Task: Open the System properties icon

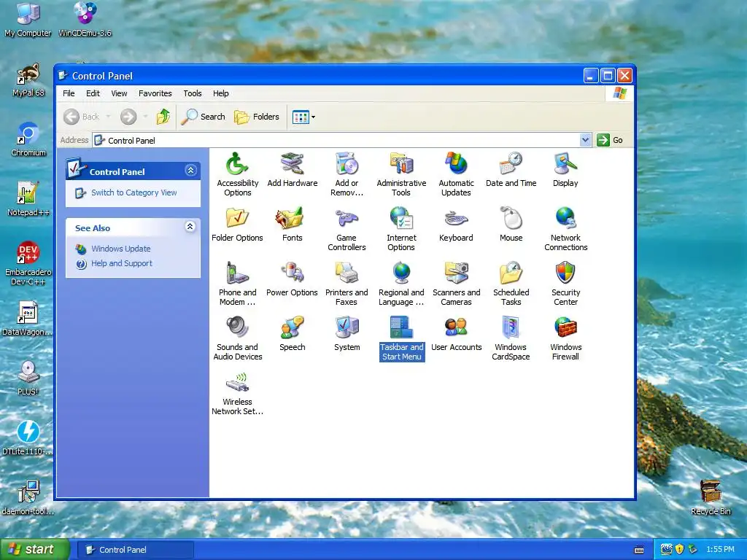Action: click(347, 334)
